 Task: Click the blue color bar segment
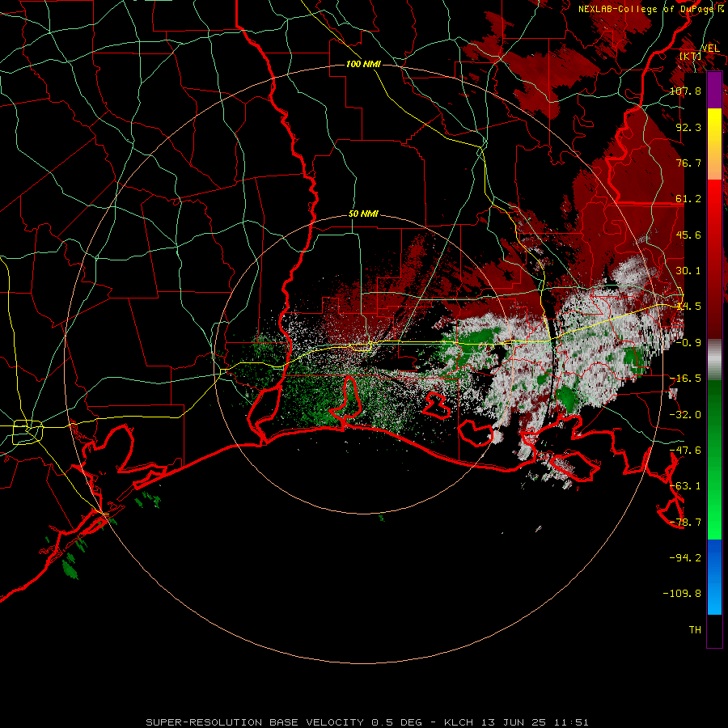point(714,577)
